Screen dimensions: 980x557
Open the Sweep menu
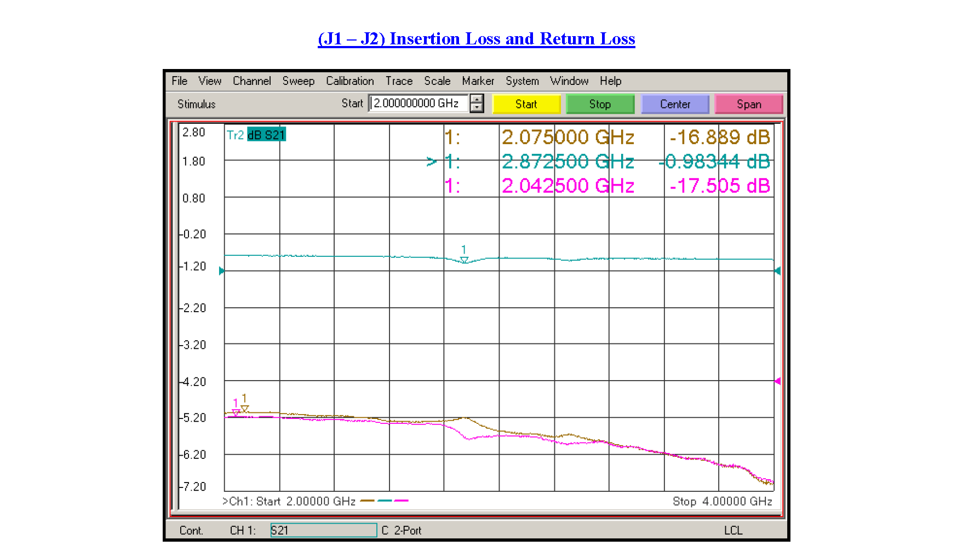tap(298, 81)
